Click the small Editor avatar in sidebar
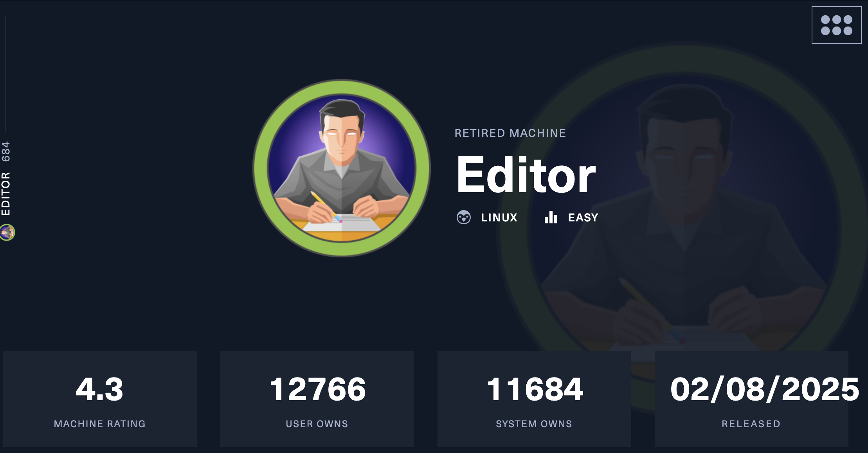 pyautogui.click(x=7, y=232)
